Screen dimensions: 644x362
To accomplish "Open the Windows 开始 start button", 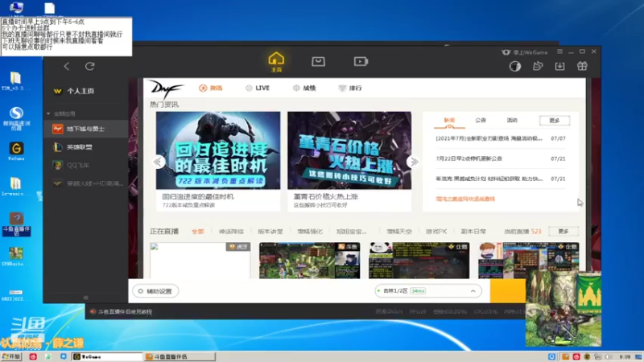I will point(11,356).
